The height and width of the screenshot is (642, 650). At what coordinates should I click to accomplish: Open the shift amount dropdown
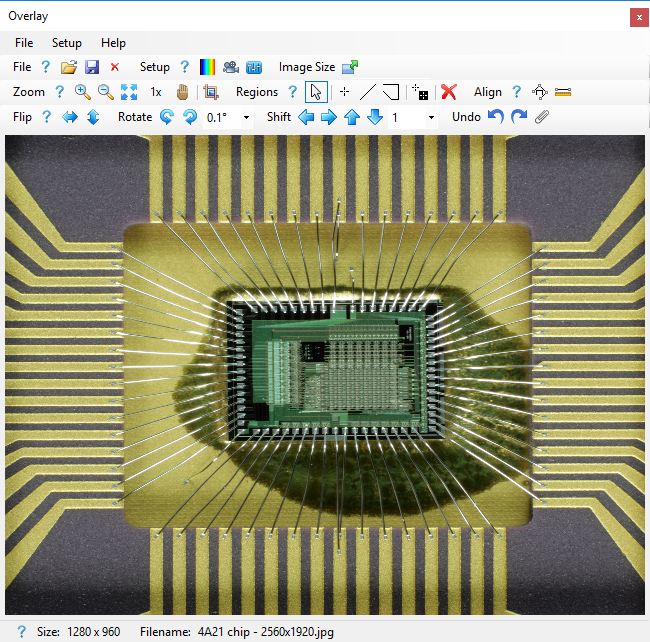pos(431,117)
